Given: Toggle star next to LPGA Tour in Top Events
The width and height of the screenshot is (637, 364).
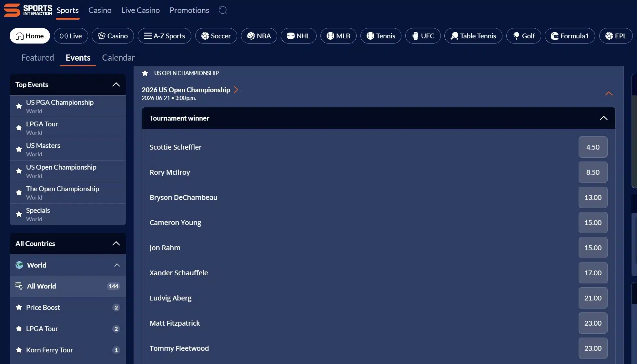Looking at the screenshot, I should pyautogui.click(x=19, y=128).
